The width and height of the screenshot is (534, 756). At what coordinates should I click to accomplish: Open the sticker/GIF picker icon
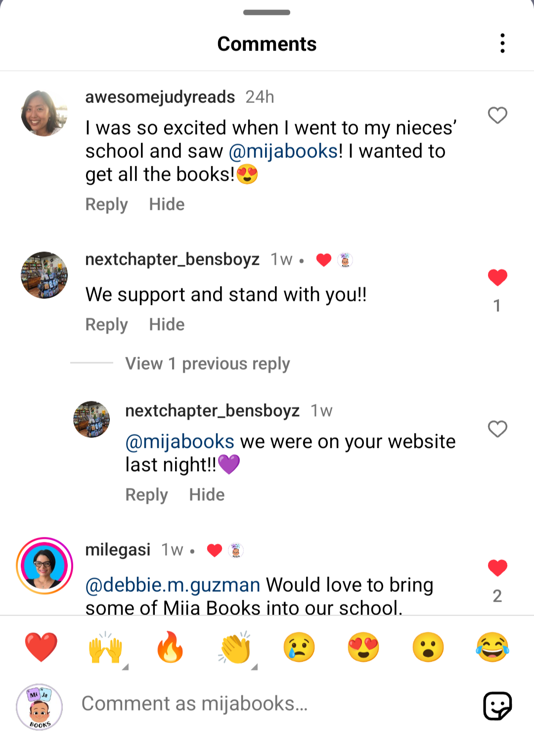(497, 706)
